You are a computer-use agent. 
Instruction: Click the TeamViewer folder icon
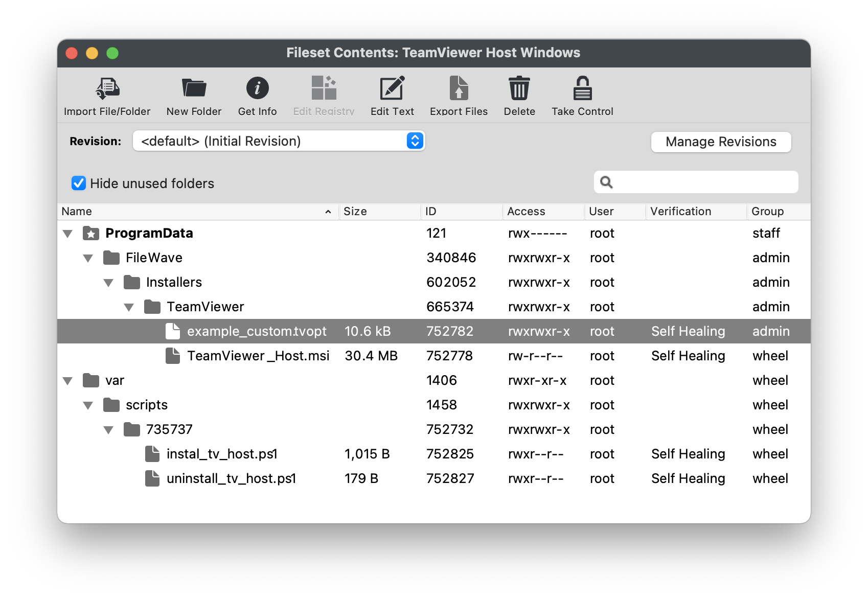152,307
